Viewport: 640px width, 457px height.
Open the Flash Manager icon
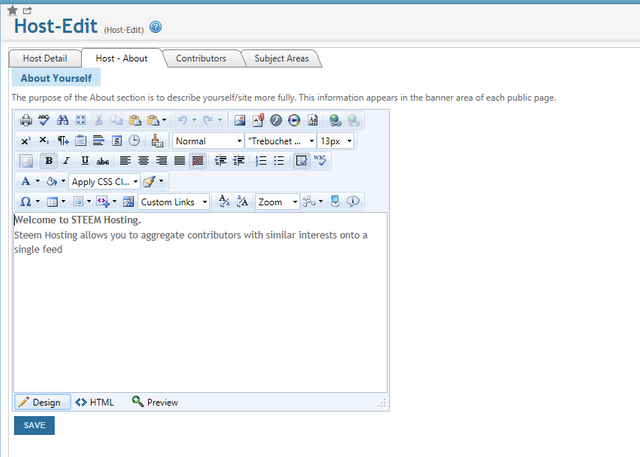point(276,120)
